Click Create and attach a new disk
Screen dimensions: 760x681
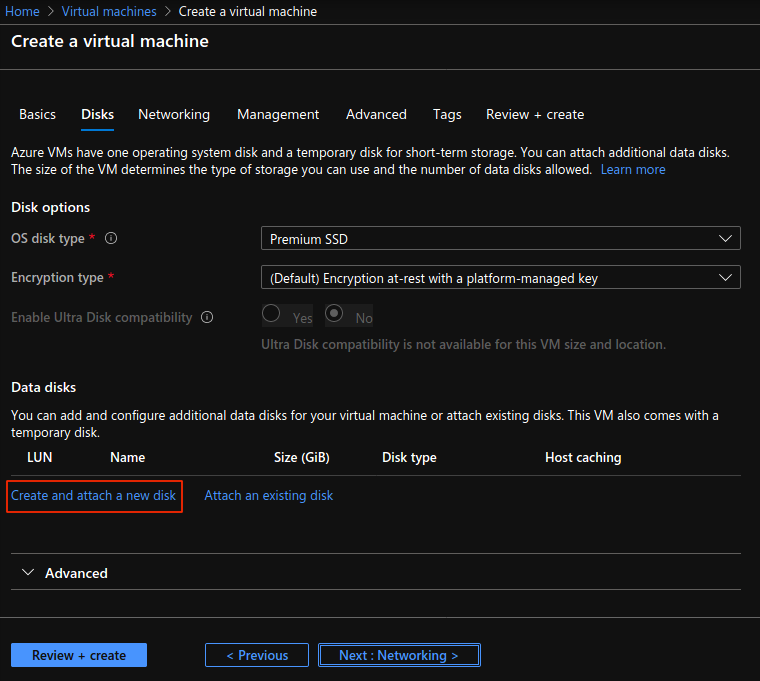(94, 495)
